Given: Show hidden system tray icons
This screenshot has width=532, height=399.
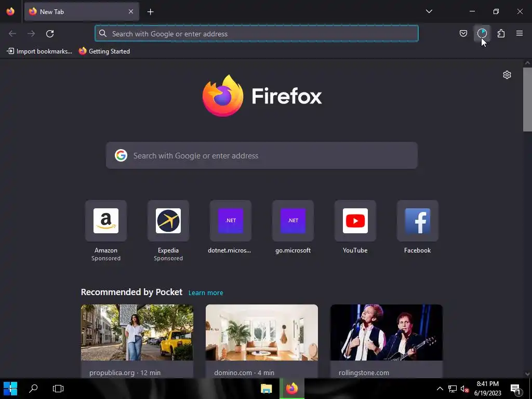Looking at the screenshot, I should 440,389.
